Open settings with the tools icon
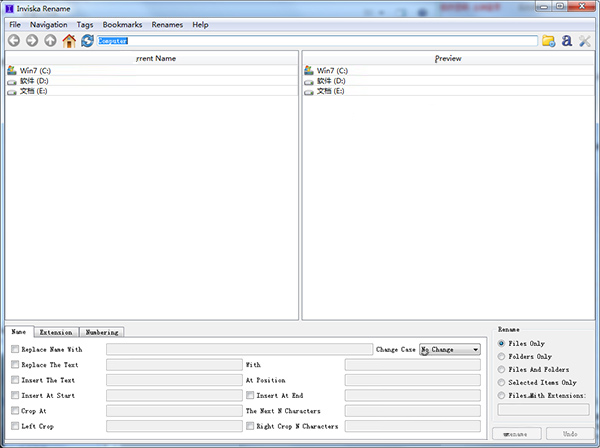600x448 pixels. pyautogui.click(x=585, y=41)
